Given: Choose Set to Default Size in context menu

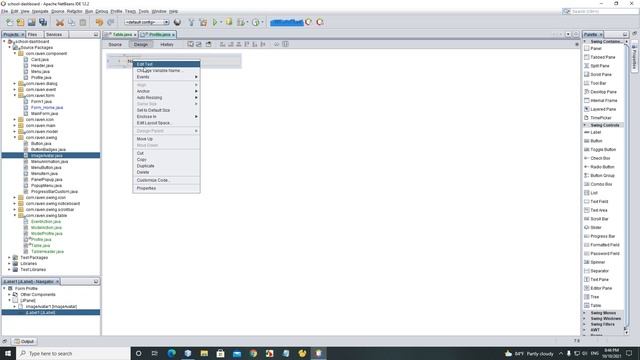Looking at the screenshot, I should tap(167, 110).
